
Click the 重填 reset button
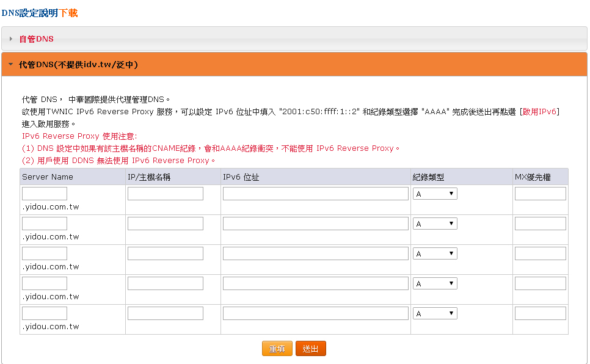tap(277, 349)
